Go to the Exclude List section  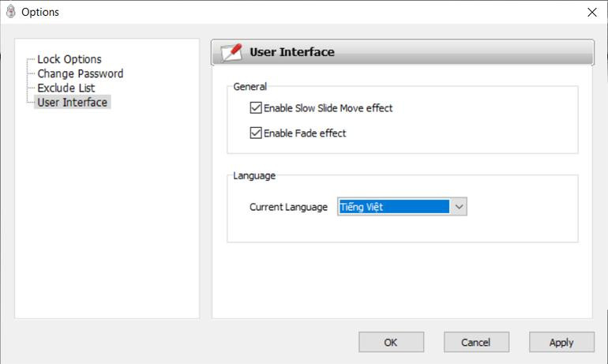pos(66,88)
